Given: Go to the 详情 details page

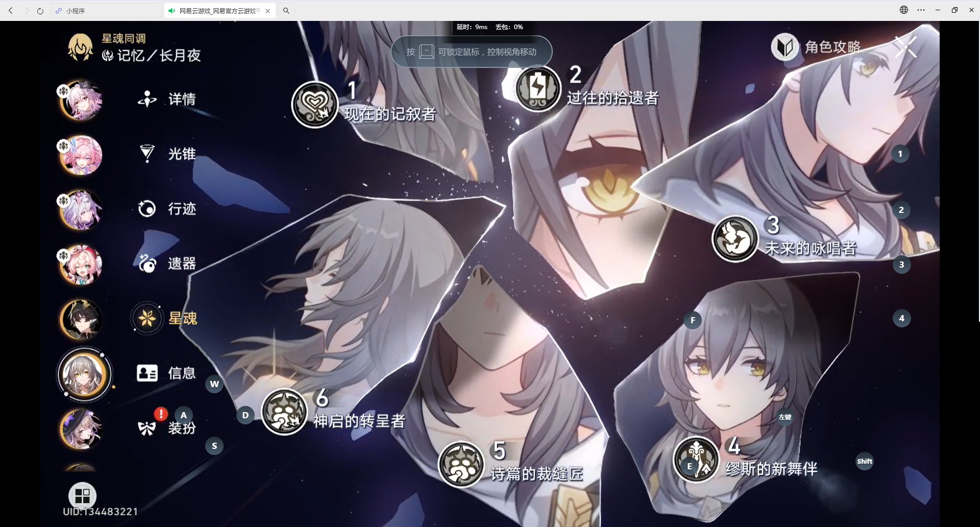Looking at the screenshot, I should pyautogui.click(x=167, y=99).
